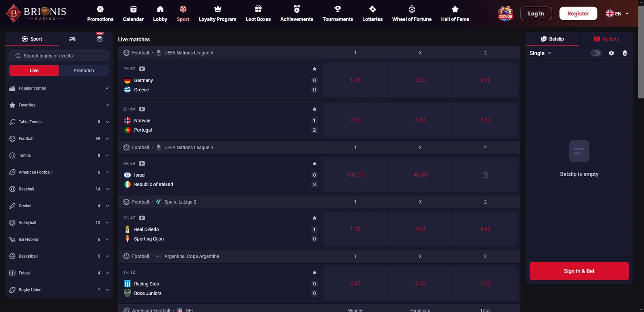Screen dimensions: 644x312
Task: Open the Lotteries ticket icon
Action: (373, 9)
